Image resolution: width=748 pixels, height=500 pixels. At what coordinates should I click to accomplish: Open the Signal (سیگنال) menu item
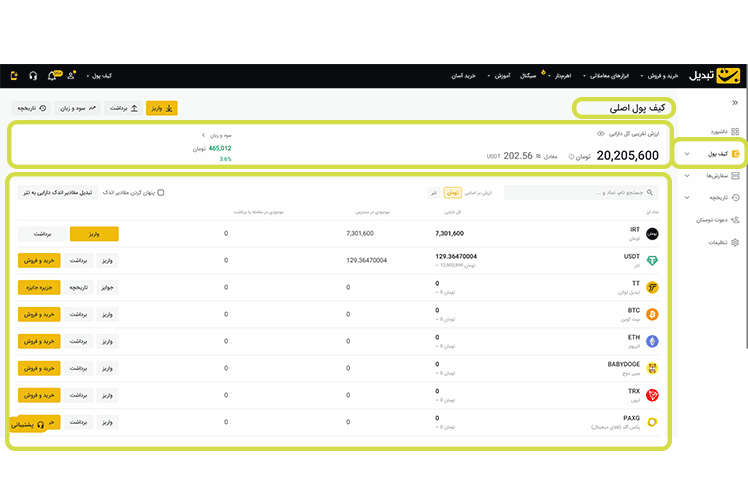[x=532, y=76]
